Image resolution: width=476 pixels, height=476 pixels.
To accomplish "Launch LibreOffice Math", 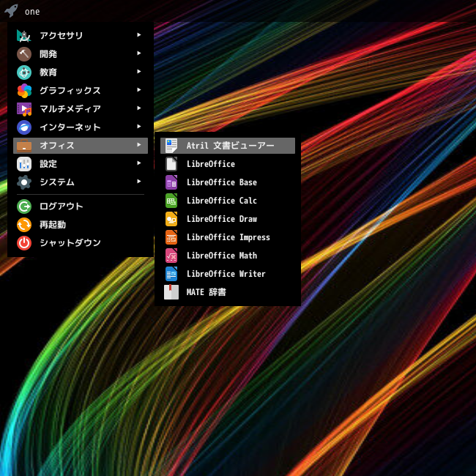I will [228, 256].
